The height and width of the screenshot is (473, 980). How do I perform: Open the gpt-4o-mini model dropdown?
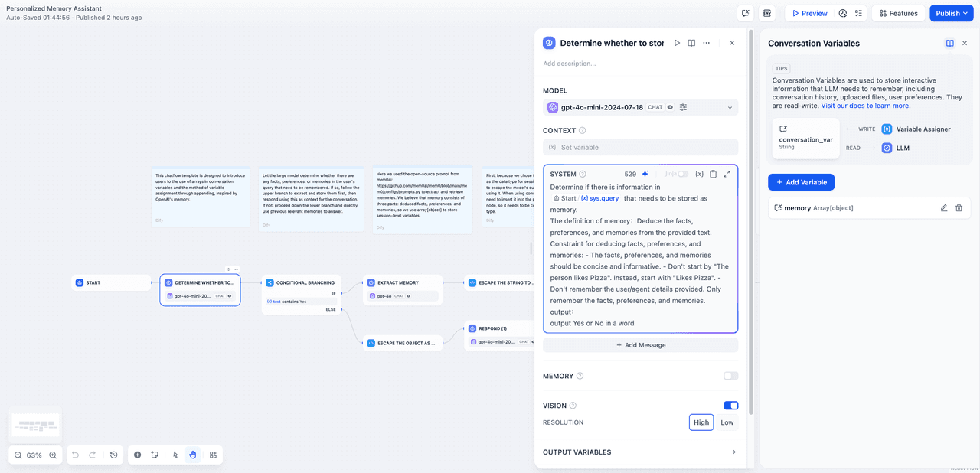[640, 107]
